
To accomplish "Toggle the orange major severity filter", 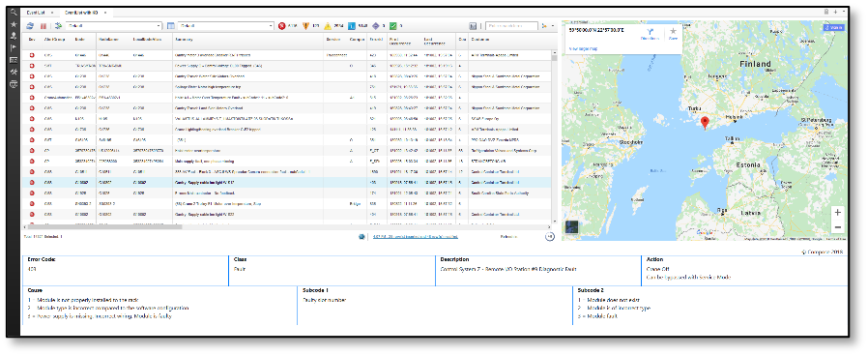I will pos(305,25).
